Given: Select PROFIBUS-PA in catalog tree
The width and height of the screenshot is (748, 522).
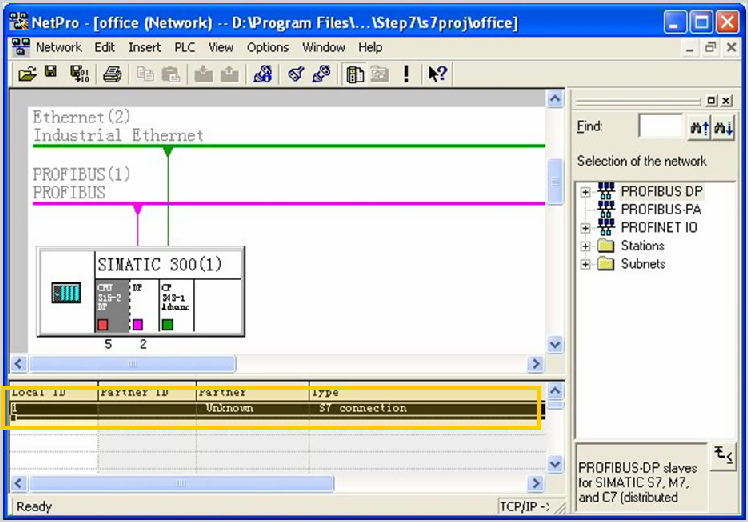Looking at the screenshot, I should click(x=661, y=209).
